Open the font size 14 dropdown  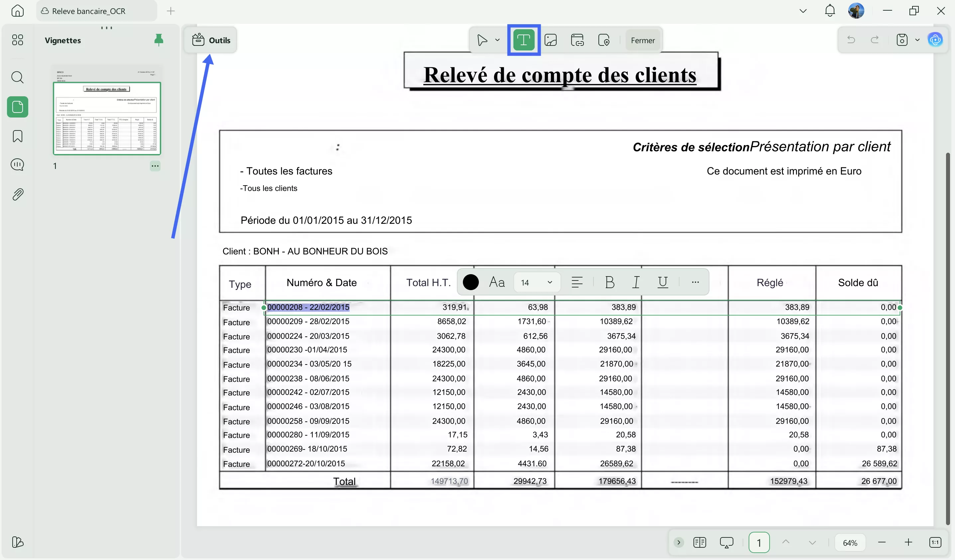point(550,282)
